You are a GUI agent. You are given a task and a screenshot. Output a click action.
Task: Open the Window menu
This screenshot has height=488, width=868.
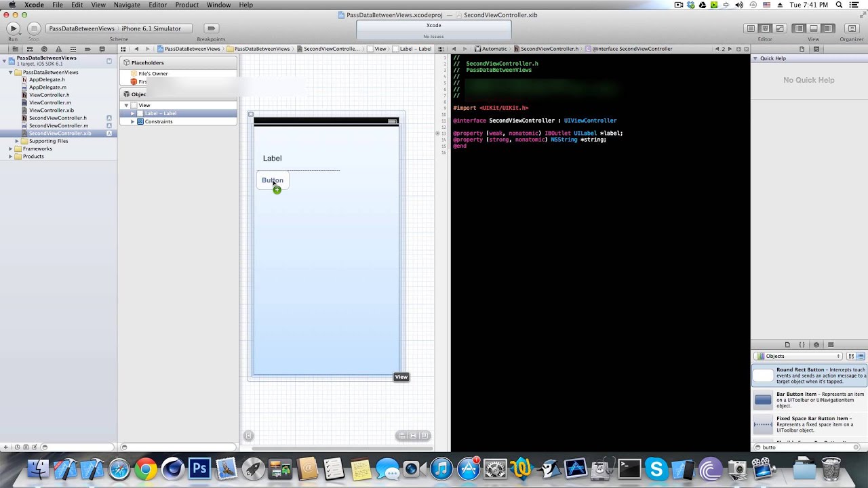click(x=218, y=5)
